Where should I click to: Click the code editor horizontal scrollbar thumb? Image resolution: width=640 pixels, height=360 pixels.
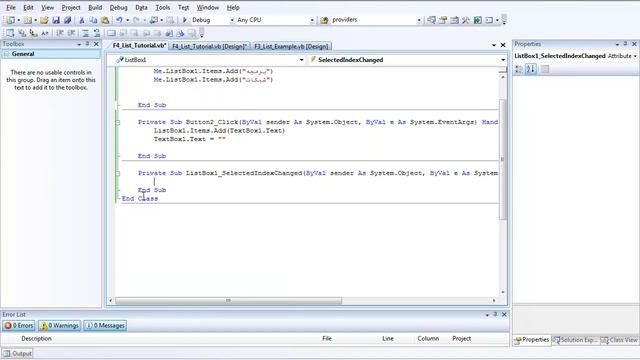(229, 301)
